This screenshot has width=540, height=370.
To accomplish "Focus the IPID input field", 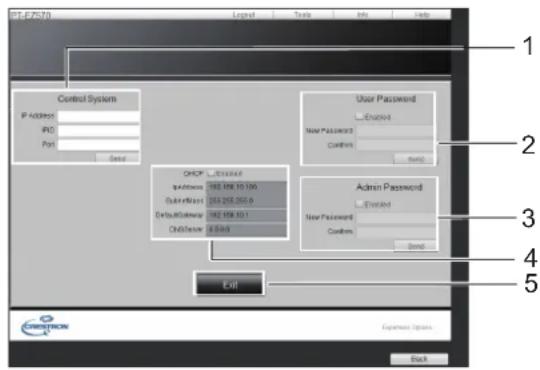I will click(99, 131).
